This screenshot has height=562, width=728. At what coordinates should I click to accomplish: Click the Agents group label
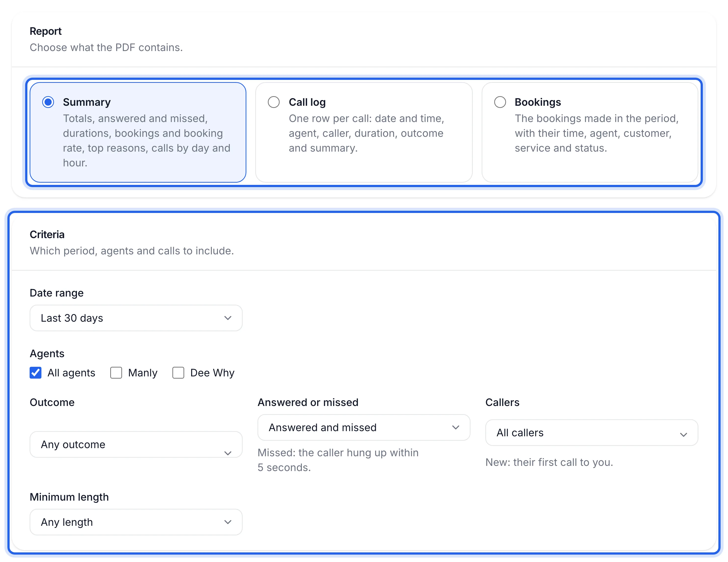coord(47,353)
